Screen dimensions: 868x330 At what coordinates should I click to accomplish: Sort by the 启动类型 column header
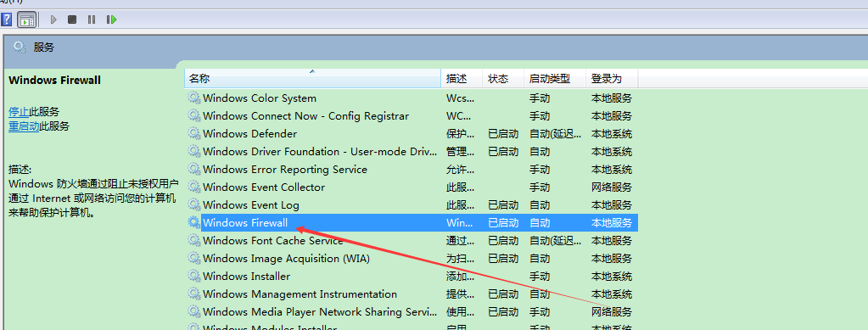click(x=555, y=79)
